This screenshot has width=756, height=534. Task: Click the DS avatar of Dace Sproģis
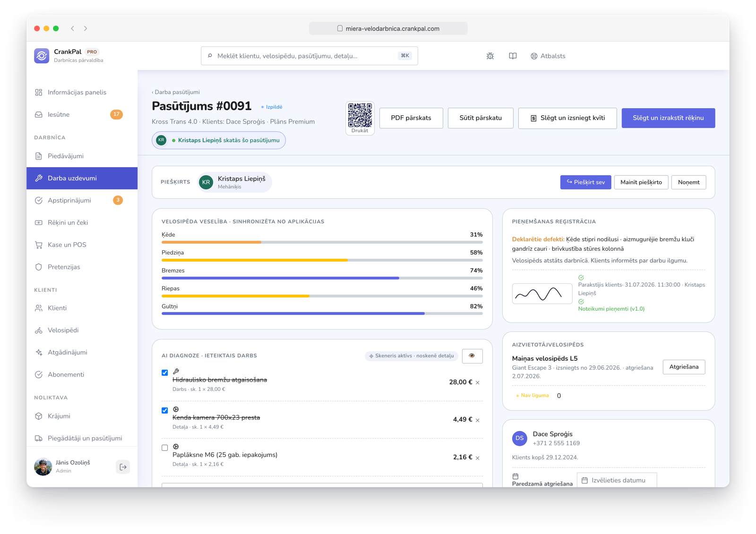[520, 438]
